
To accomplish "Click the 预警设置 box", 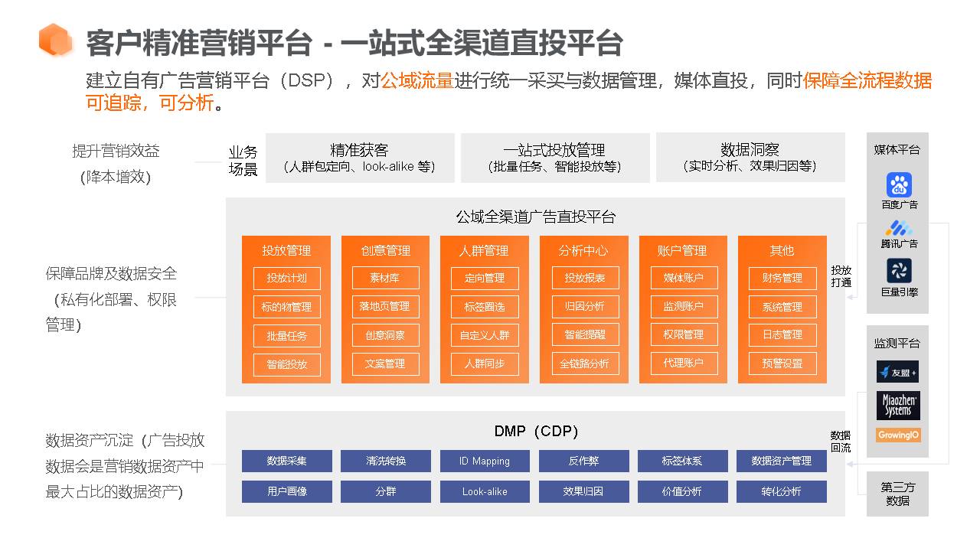I will pyautogui.click(x=782, y=364).
